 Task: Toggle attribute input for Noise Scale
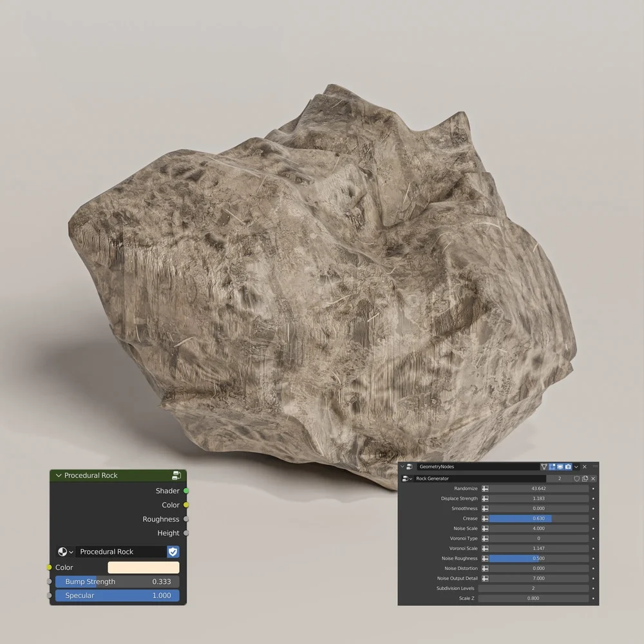point(485,529)
